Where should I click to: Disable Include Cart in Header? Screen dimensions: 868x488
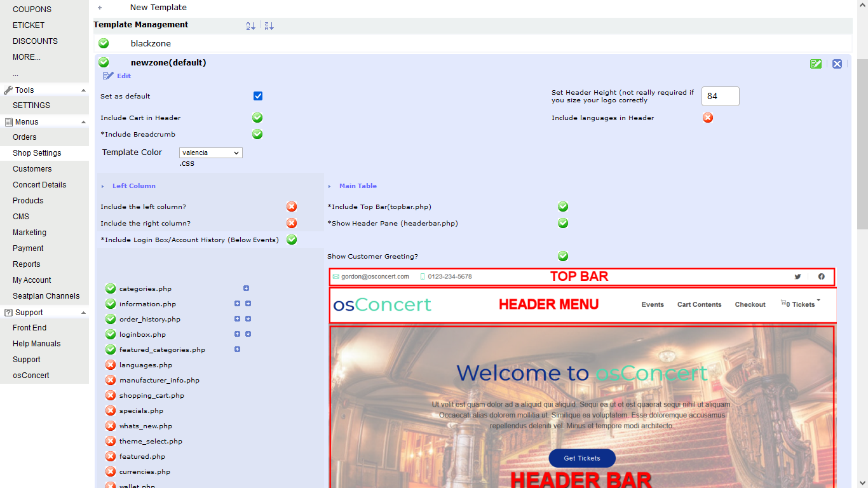tap(257, 118)
